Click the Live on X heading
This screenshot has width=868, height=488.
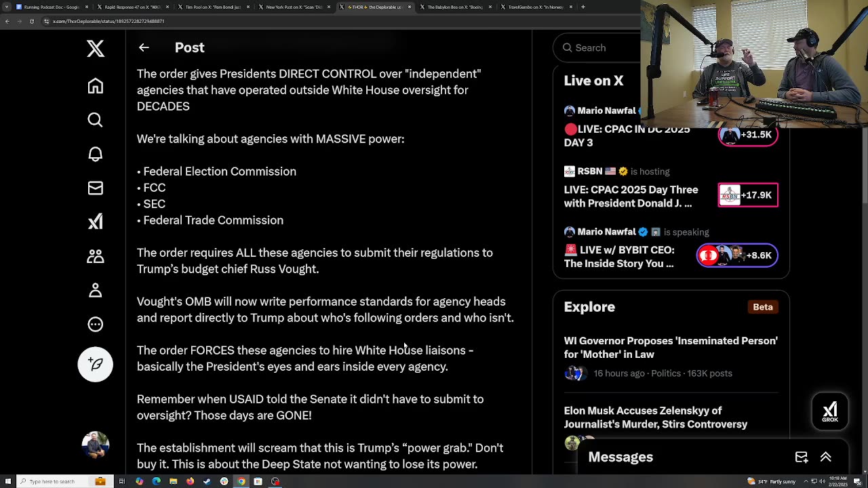(593, 81)
